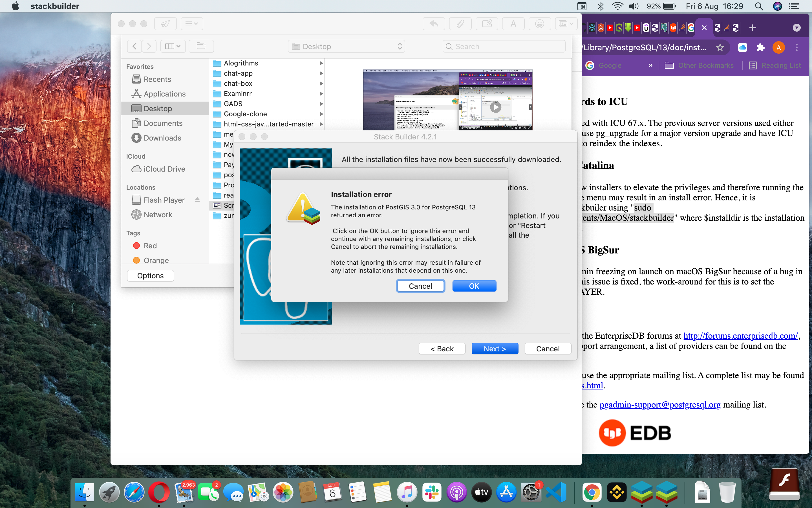
Task: Click the Stack Builder wizard Cancel button
Action: click(x=548, y=349)
